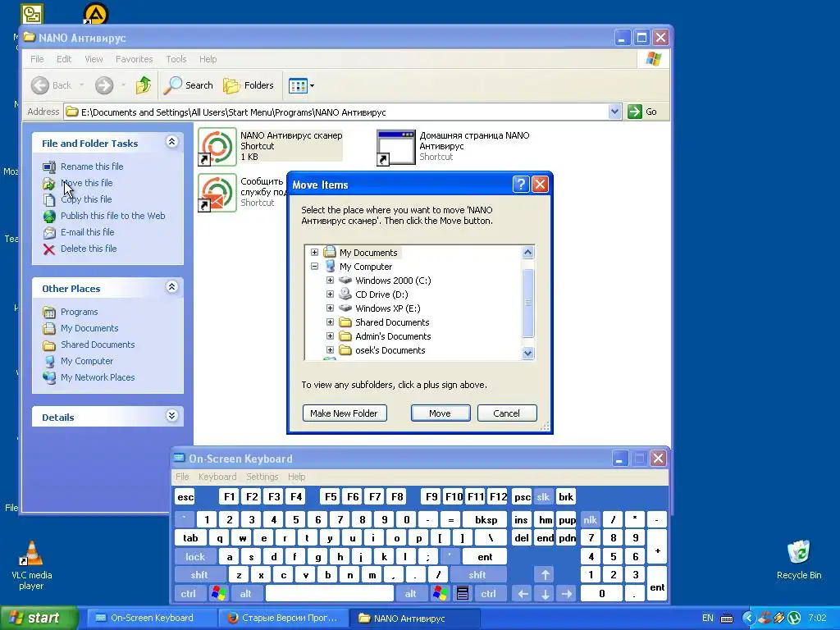
Task: Open the File menu in the NANO Антивирус window
Action: 37,59
